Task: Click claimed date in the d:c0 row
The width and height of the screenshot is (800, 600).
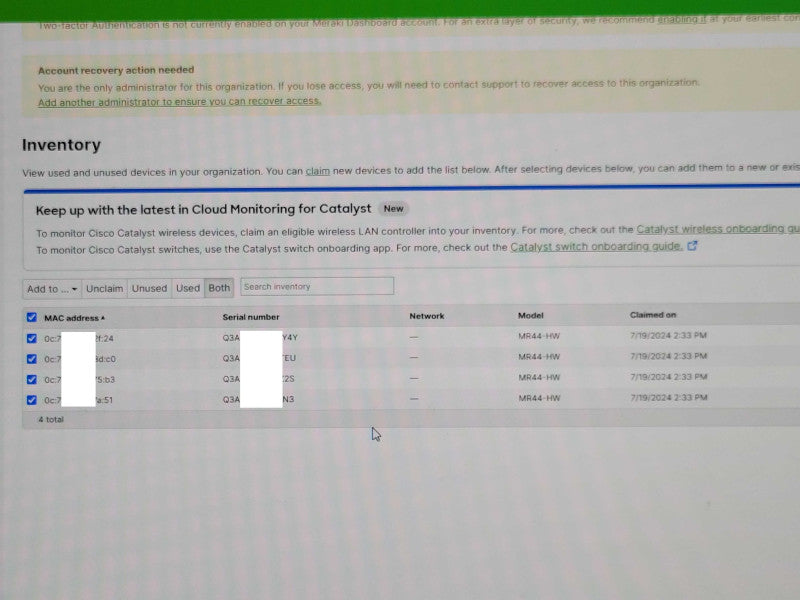Action: pos(668,356)
